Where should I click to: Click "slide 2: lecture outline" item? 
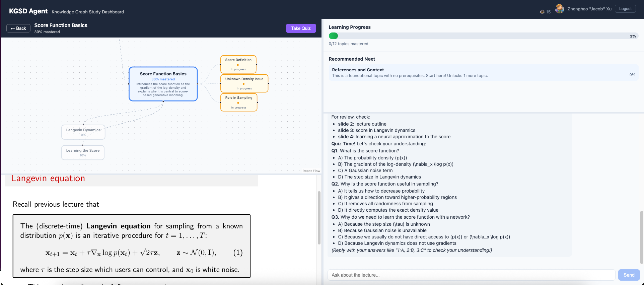coord(362,124)
